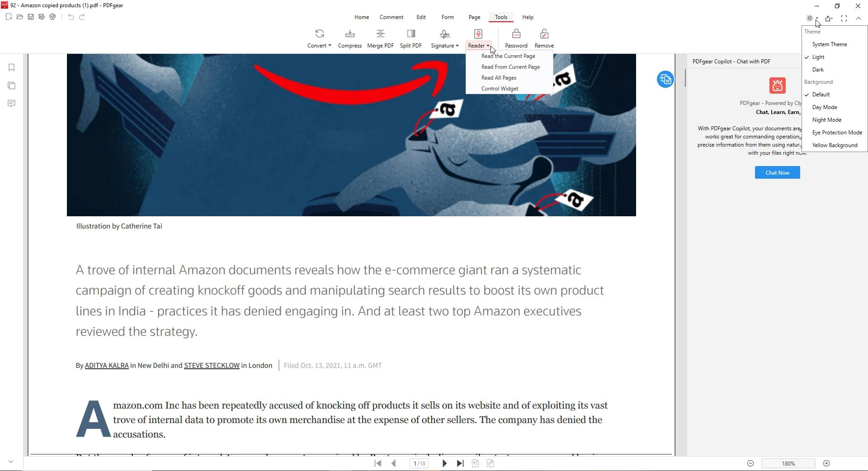This screenshot has height=471, width=868.
Task: Open the comments sidebar panel
Action: click(12, 104)
